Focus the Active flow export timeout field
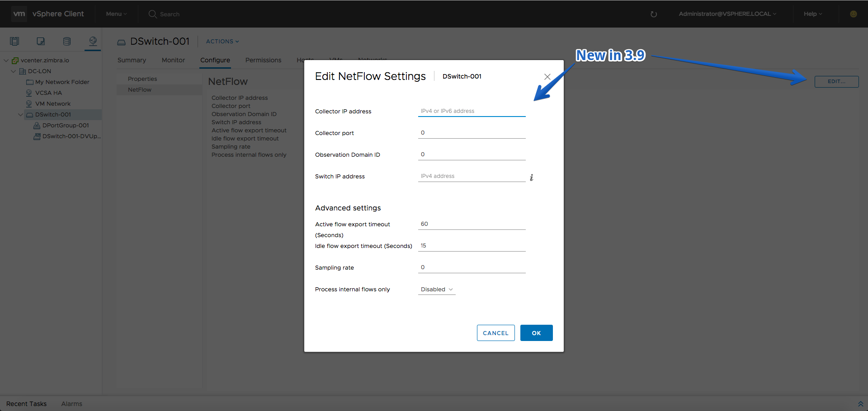The image size is (868, 411). click(x=472, y=224)
